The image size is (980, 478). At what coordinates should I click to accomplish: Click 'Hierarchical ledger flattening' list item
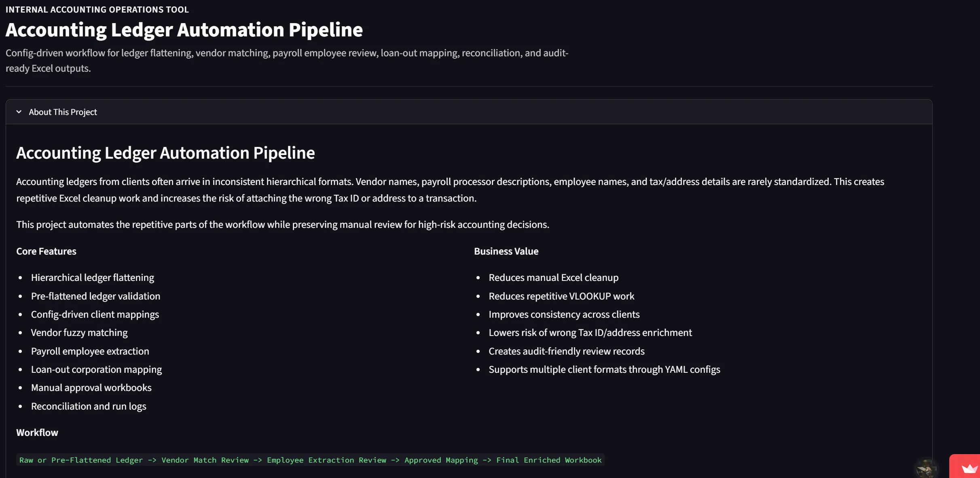click(93, 277)
